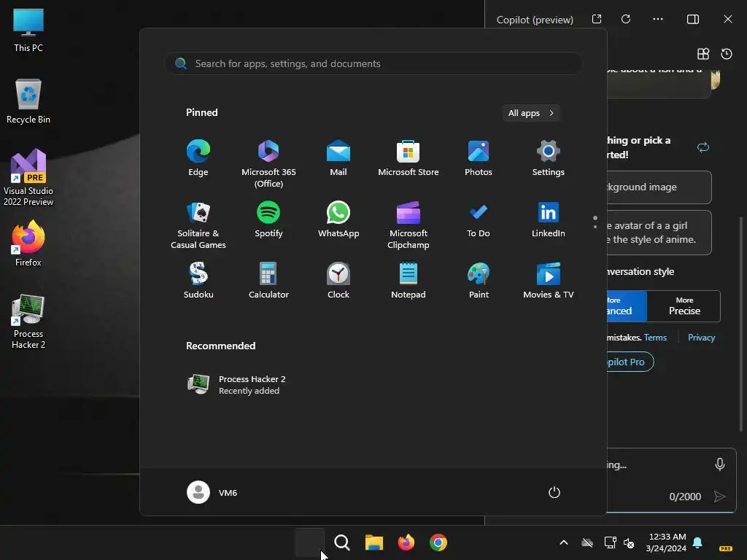Launch Movies & TV
The image size is (747, 560).
click(x=549, y=281)
